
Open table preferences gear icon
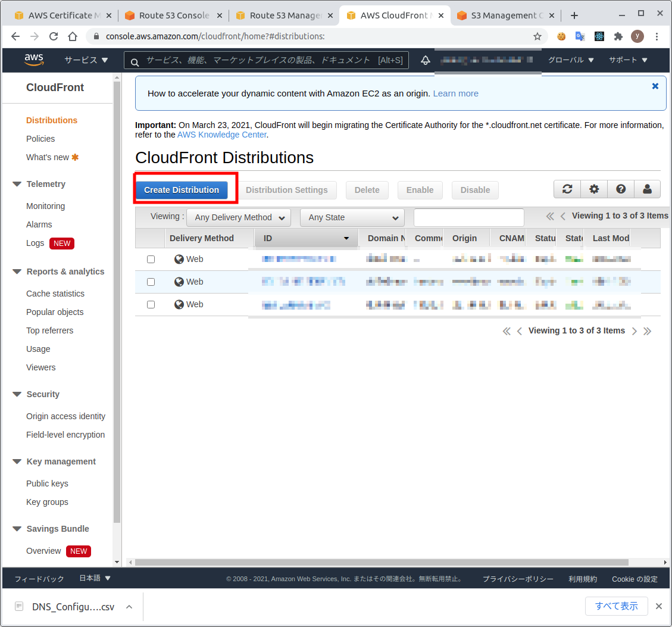tap(594, 189)
